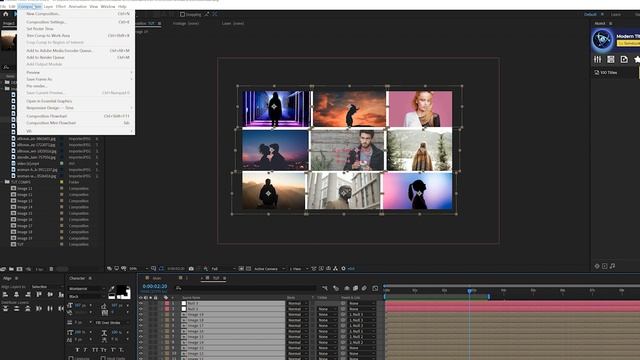Click the Home icon in toolbar
Screen dimensions: 640x360
pos(6,14)
